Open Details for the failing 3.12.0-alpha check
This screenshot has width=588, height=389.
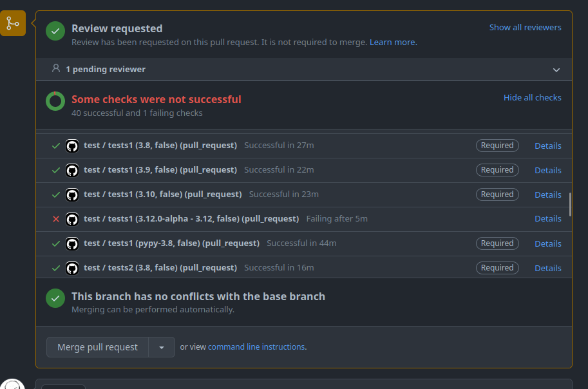tap(547, 219)
